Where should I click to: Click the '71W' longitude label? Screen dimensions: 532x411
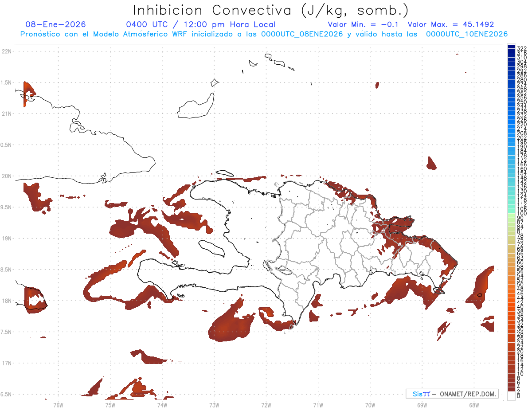coord(318,404)
